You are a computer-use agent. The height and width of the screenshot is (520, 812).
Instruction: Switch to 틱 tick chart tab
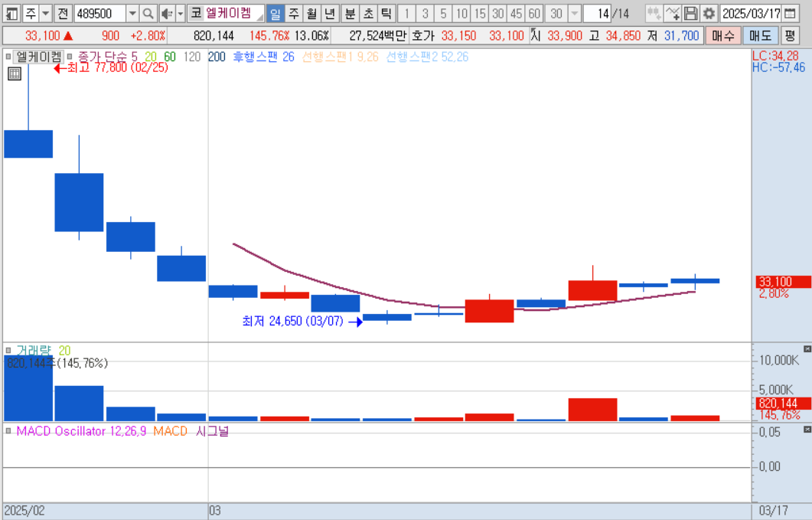pos(386,14)
